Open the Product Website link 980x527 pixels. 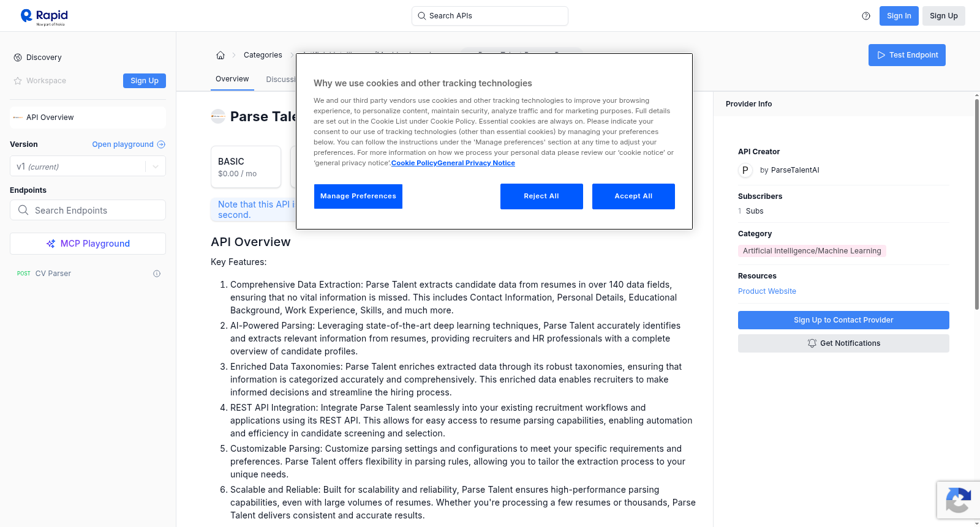click(767, 291)
